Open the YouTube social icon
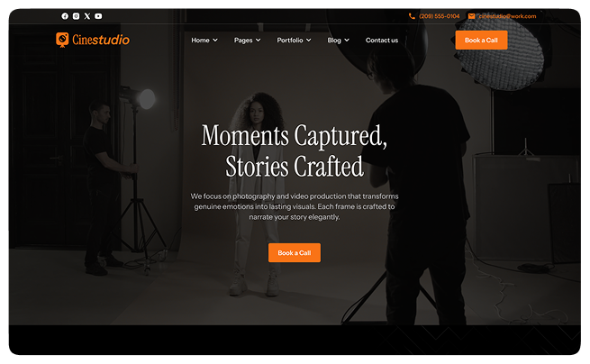590x364 pixels. (x=98, y=16)
